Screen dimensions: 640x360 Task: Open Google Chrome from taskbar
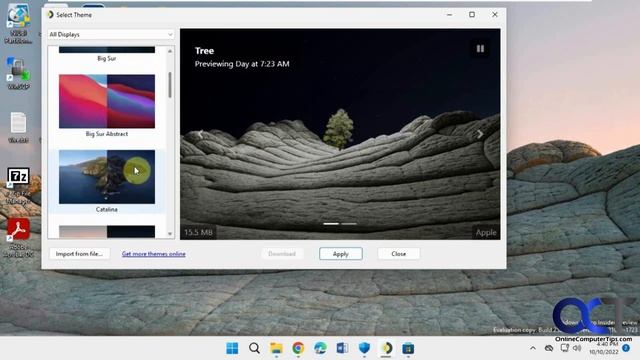298,348
